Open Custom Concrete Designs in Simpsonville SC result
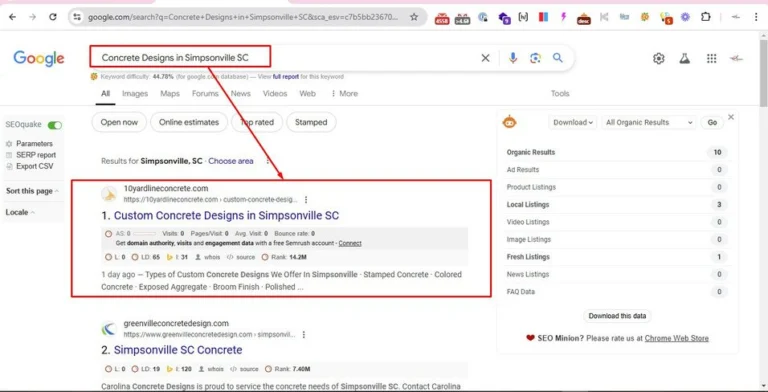768x392 pixels. tap(226, 216)
